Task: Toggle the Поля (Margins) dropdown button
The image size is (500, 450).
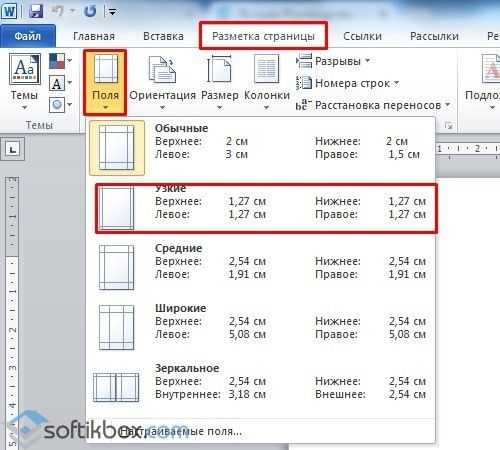Action: pos(105,82)
